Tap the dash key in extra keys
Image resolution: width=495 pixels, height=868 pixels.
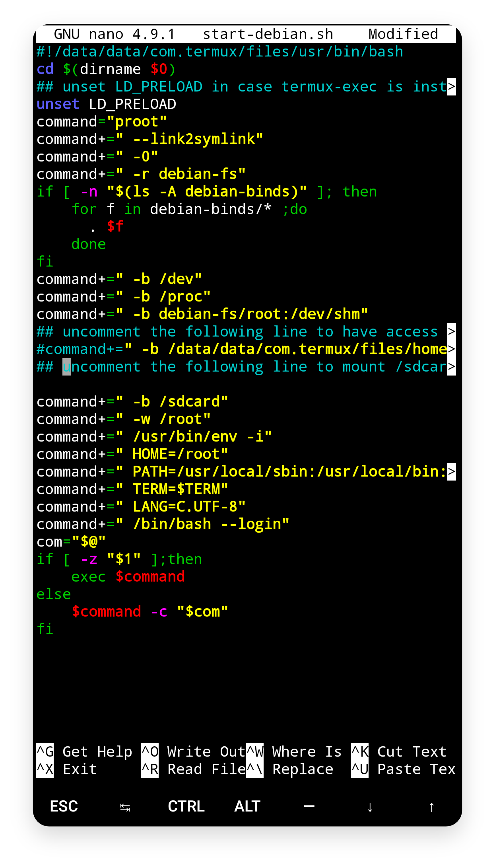pyautogui.click(x=309, y=806)
